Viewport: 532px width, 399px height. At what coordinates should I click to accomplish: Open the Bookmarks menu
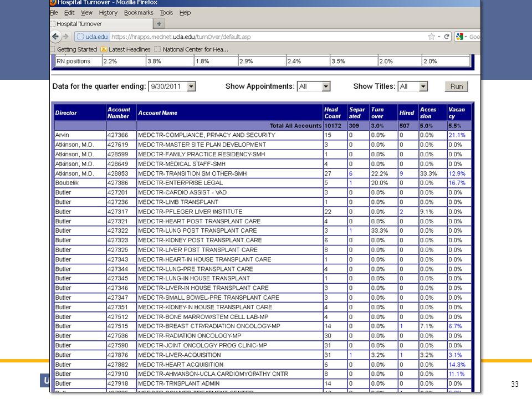click(x=139, y=13)
